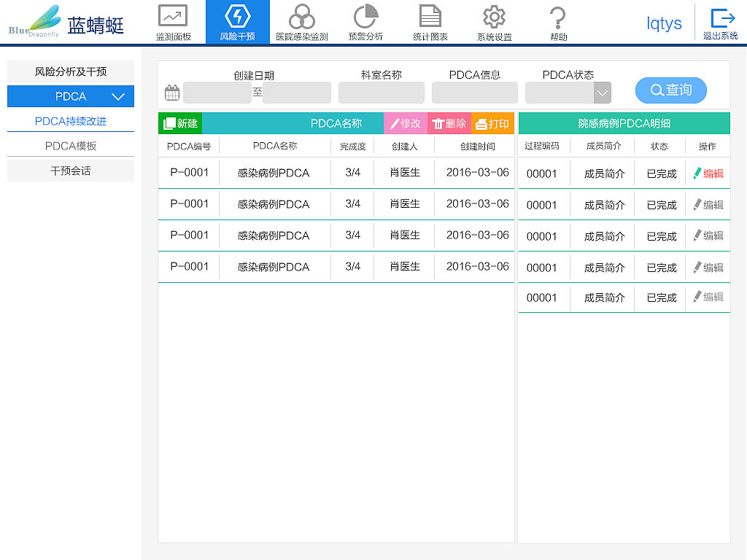Screen dimensions: 747x560
Task: Click the 完成度 column header
Action: click(x=352, y=146)
